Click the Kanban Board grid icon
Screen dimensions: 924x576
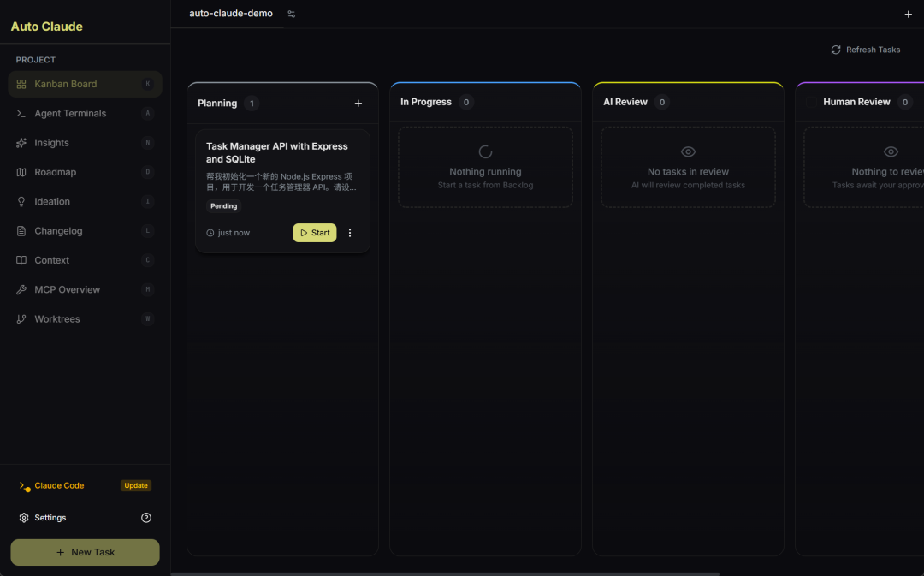[x=21, y=85]
